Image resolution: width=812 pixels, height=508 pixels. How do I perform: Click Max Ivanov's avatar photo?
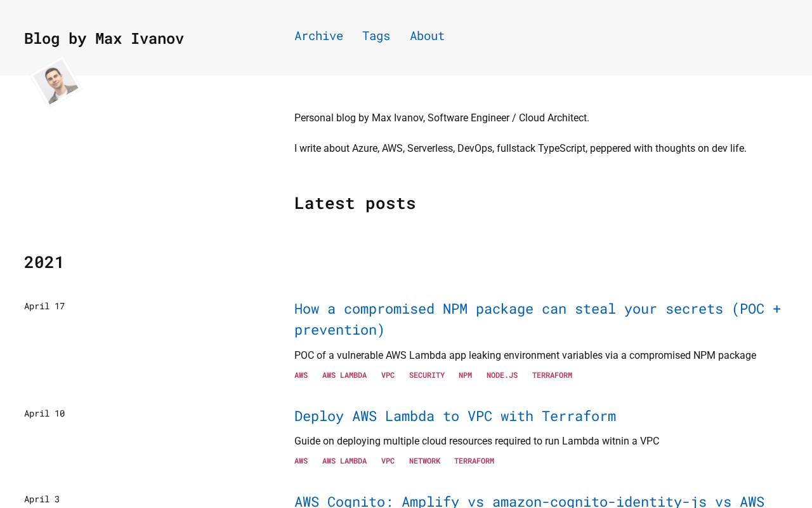click(56, 83)
